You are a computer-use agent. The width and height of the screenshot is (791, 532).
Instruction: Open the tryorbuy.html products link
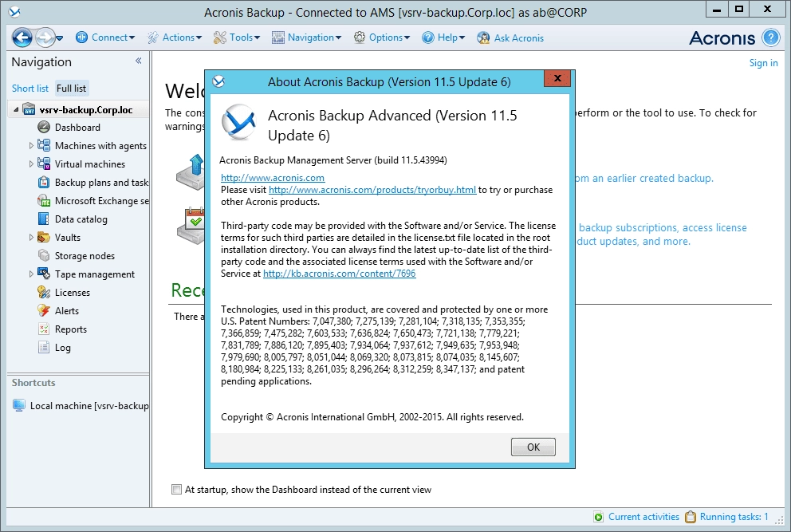coord(372,190)
